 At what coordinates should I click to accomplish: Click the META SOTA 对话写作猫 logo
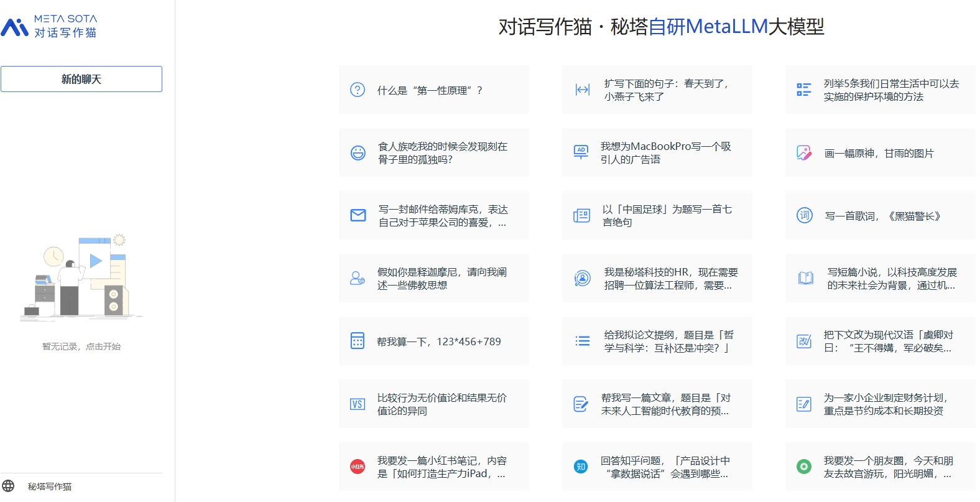(50, 27)
